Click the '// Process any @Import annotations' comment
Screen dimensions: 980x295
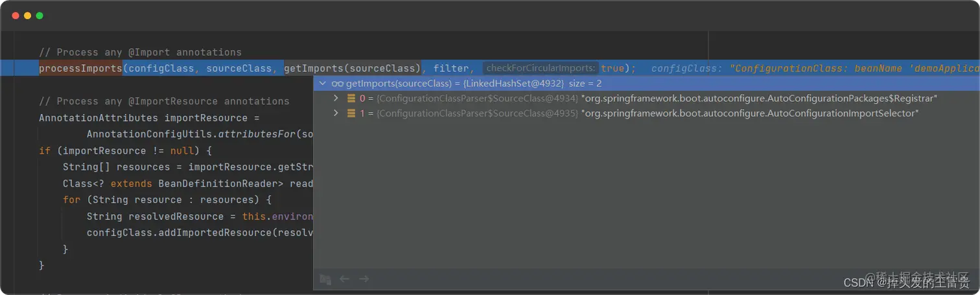[140, 52]
